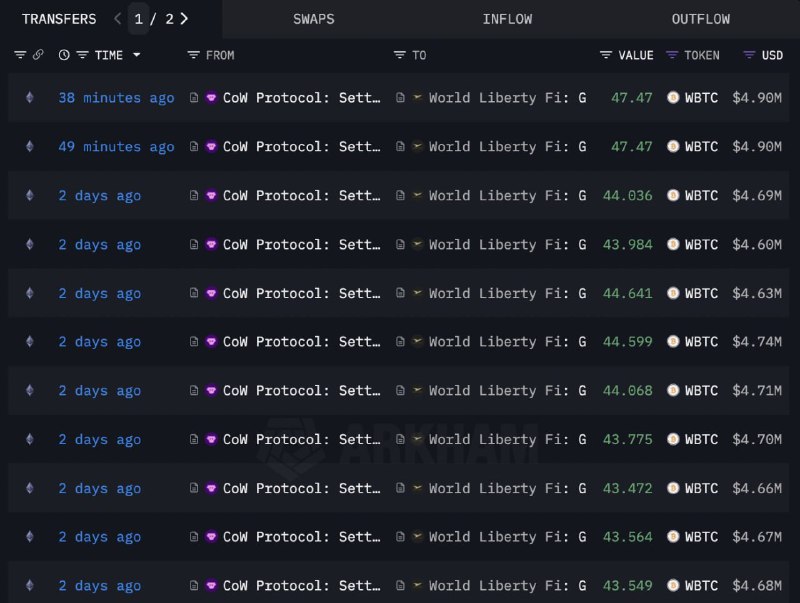Click Ethereum icon in 49 minutes ago row
Screen dimensions: 800x603
pyautogui.click(x=30, y=146)
